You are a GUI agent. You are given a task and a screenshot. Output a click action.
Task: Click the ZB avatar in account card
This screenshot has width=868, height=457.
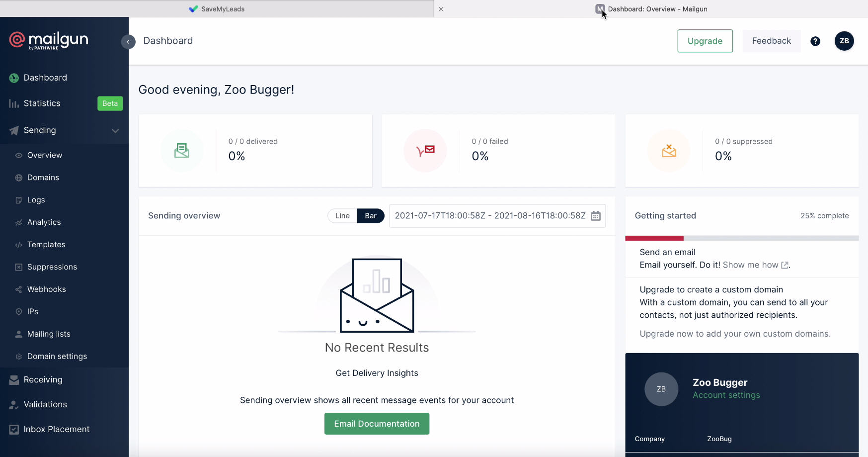(661, 389)
